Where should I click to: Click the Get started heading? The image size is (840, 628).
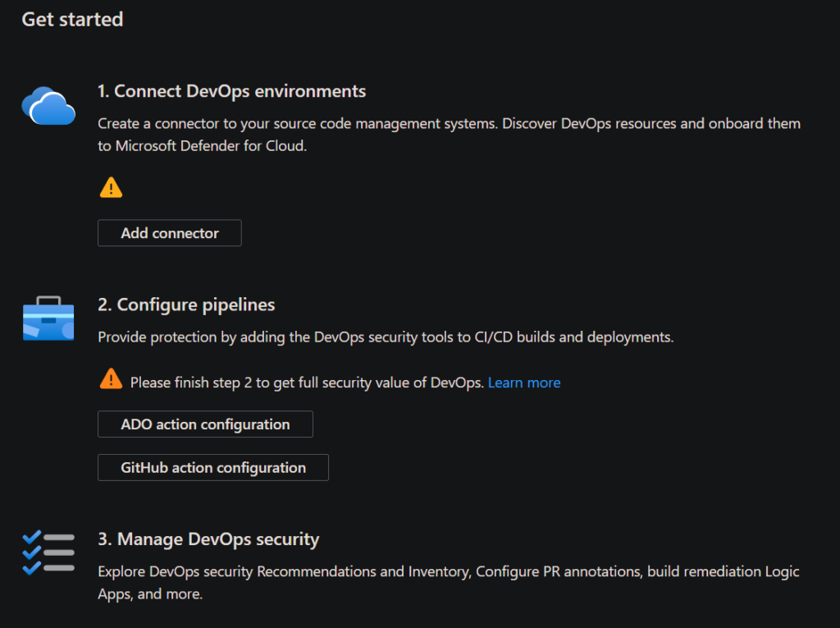pos(72,20)
